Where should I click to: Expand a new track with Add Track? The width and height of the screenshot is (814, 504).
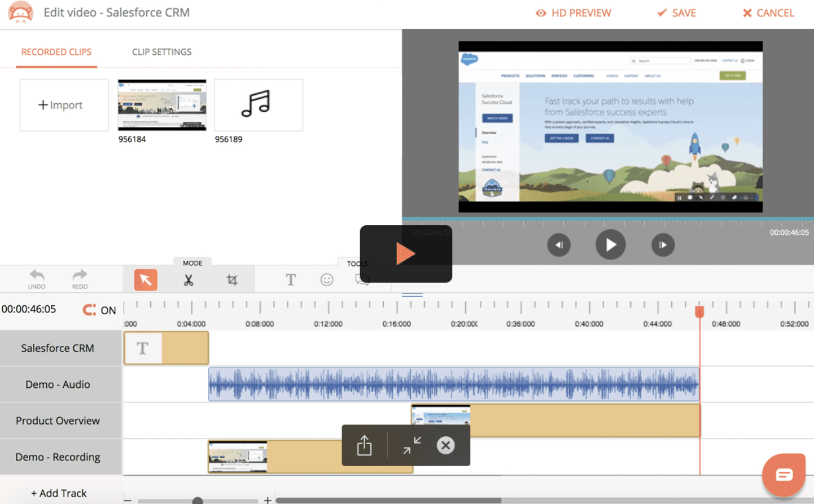[x=58, y=493]
